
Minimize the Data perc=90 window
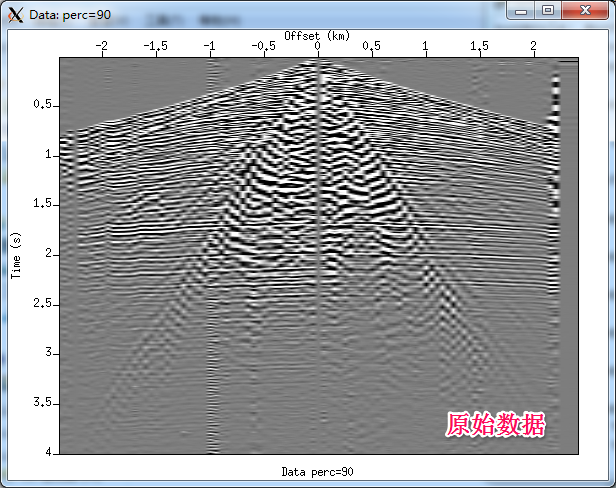[521, 11]
